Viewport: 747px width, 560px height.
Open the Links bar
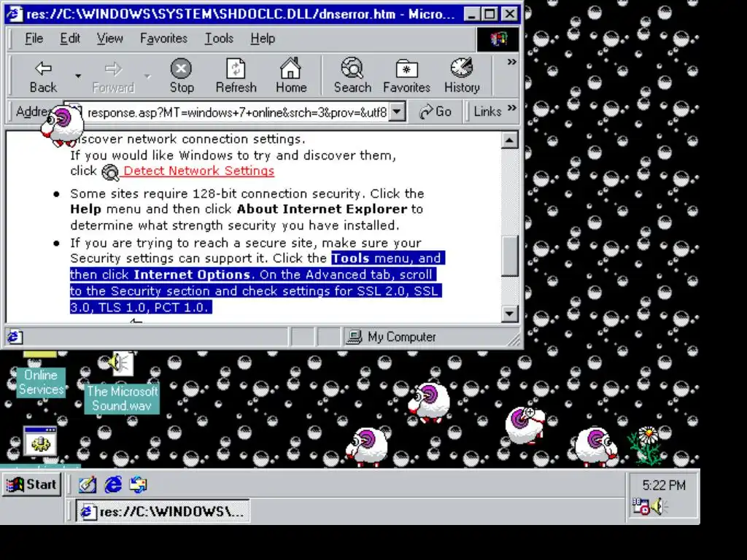pyautogui.click(x=487, y=112)
